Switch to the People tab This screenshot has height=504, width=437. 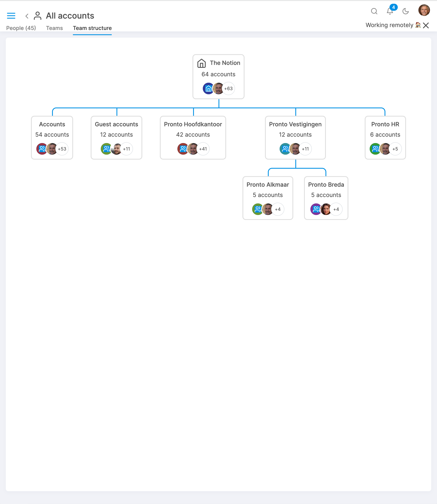[21, 28]
